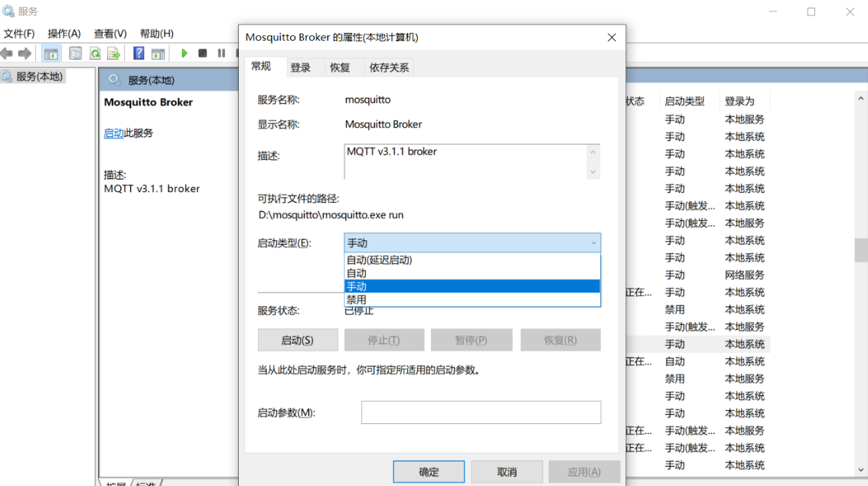Open the 操作(A) menu
This screenshot has height=486, width=868.
[x=64, y=34]
